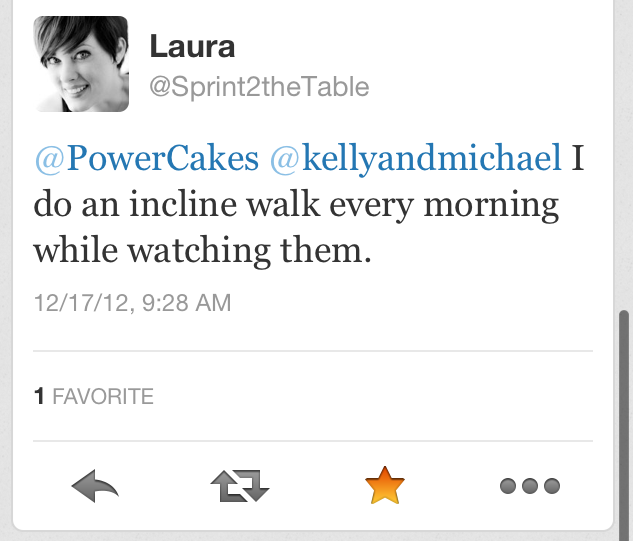
Task: Click the divider line above 1 FAVORITE
Action: click(x=312, y=351)
